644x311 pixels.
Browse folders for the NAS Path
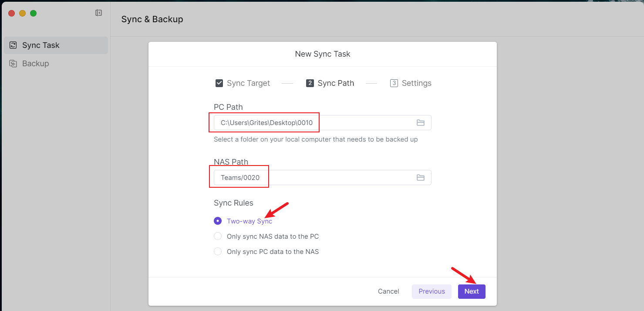tap(420, 178)
